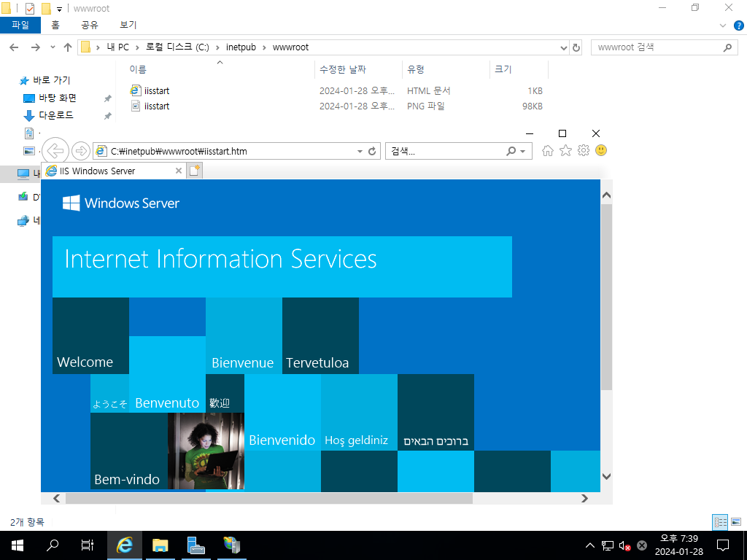
Task: Show hidden system tray icons chevron
Action: (589, 545)
